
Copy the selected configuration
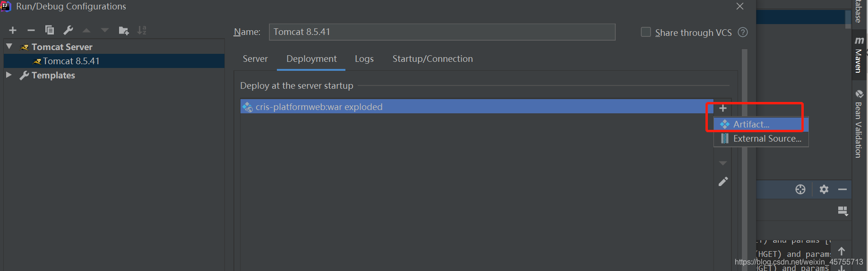pos(50,30)
